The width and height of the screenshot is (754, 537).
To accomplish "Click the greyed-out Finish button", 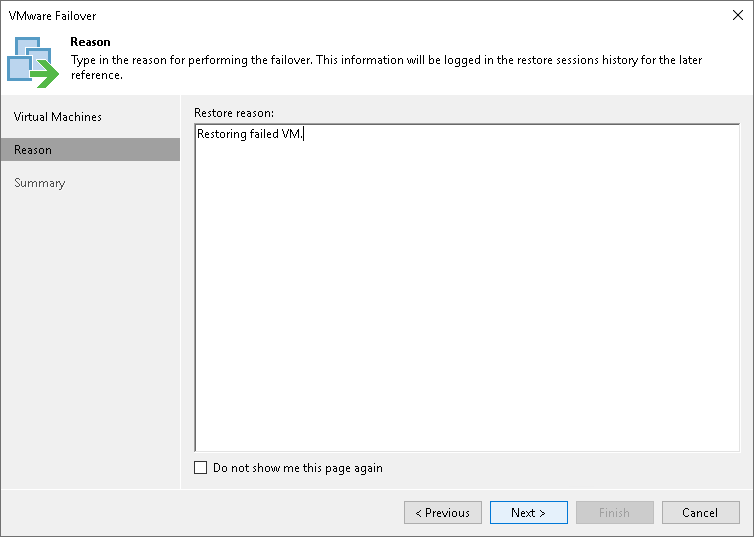I will pos(615,512).
